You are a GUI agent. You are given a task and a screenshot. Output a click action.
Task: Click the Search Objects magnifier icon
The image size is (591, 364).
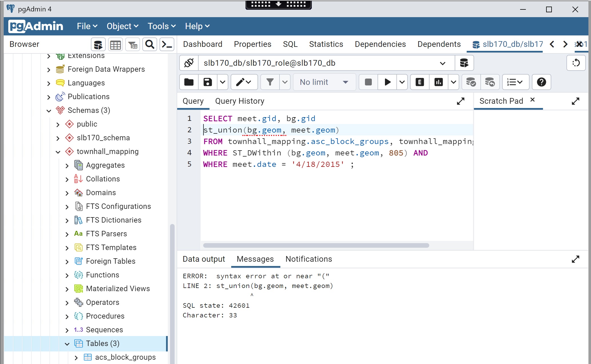pos(150,45)
